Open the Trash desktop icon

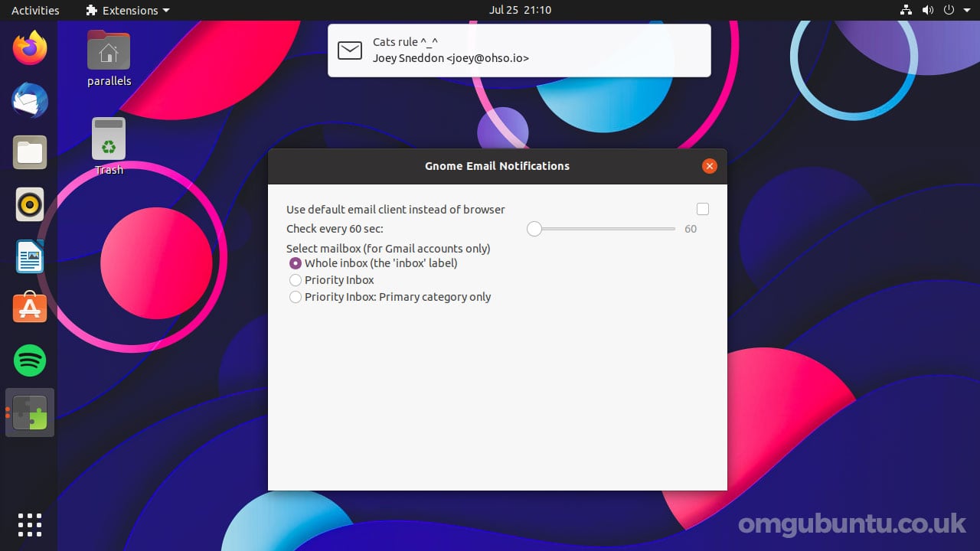click(109, 146)
